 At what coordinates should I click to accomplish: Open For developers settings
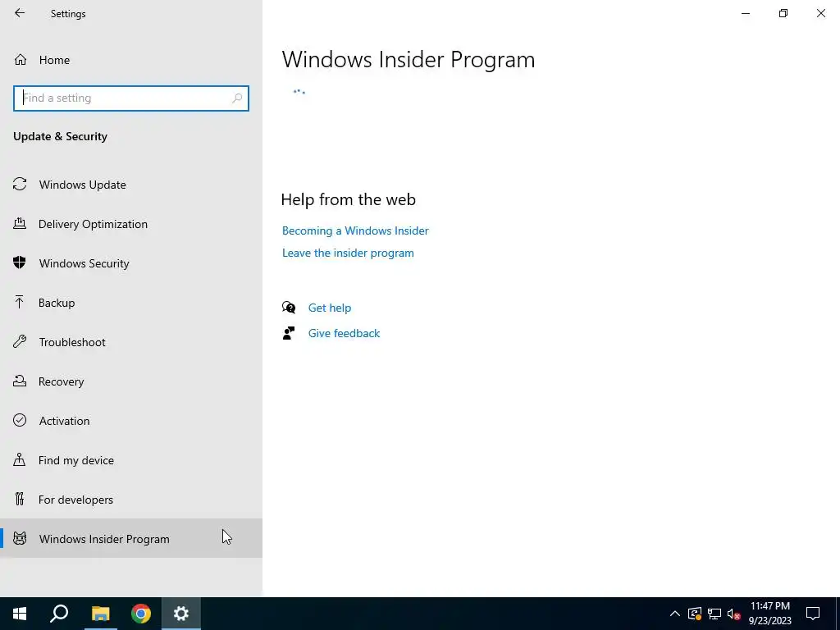pyautogui.click(x=131, y=500)
